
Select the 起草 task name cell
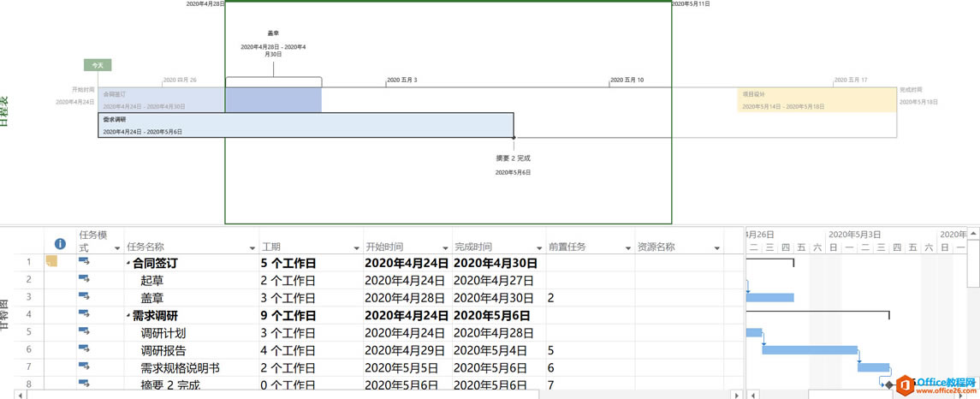pos(191,280)
